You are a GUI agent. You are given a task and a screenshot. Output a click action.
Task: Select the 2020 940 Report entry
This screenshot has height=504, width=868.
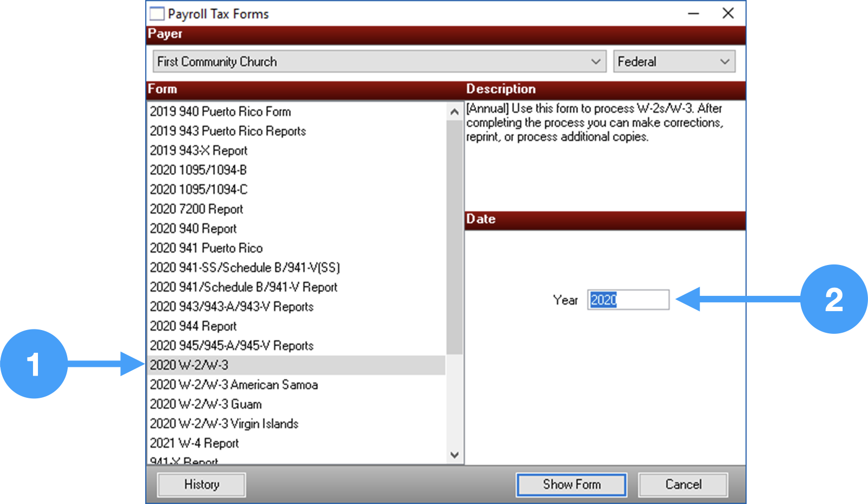coord(193,229)
